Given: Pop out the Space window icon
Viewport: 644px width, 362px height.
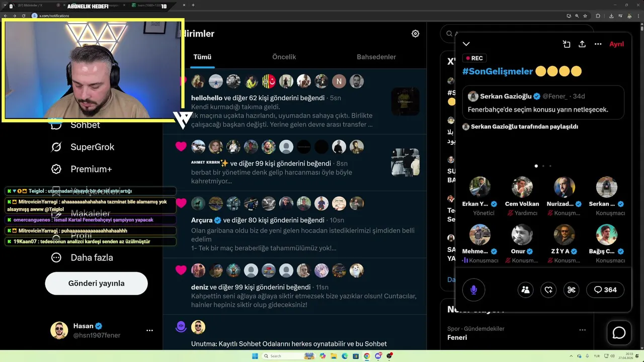Looking at the screenshot, I should [567, 44].
